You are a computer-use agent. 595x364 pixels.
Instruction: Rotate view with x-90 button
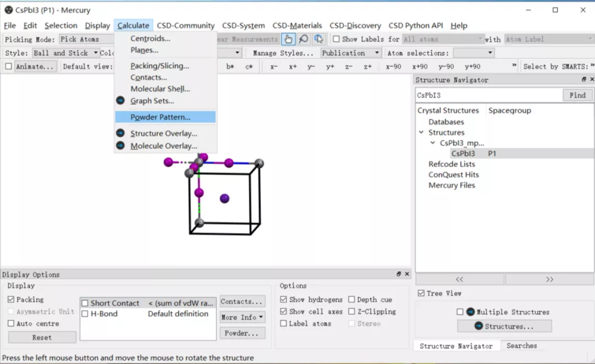tap(393, 67)
